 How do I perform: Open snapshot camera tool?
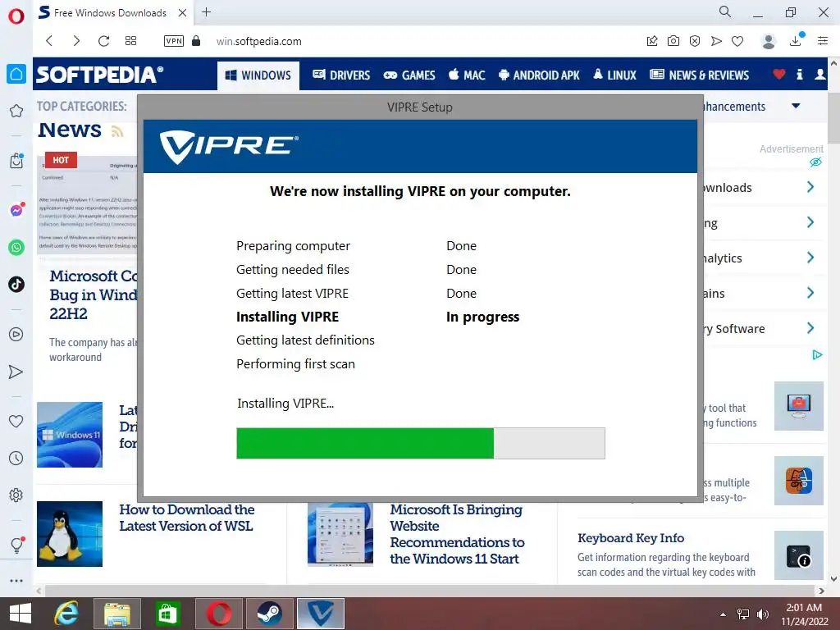[x=673, y=41]
